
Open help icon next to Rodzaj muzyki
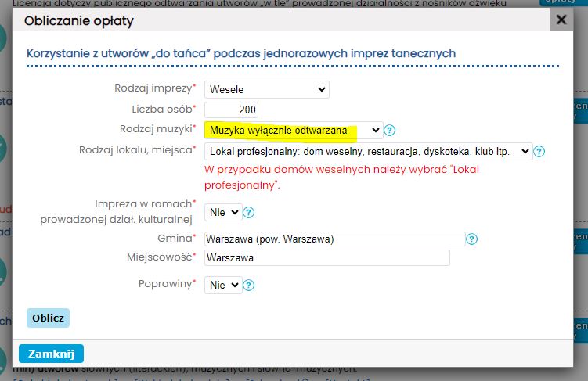(x=390, y=131)
